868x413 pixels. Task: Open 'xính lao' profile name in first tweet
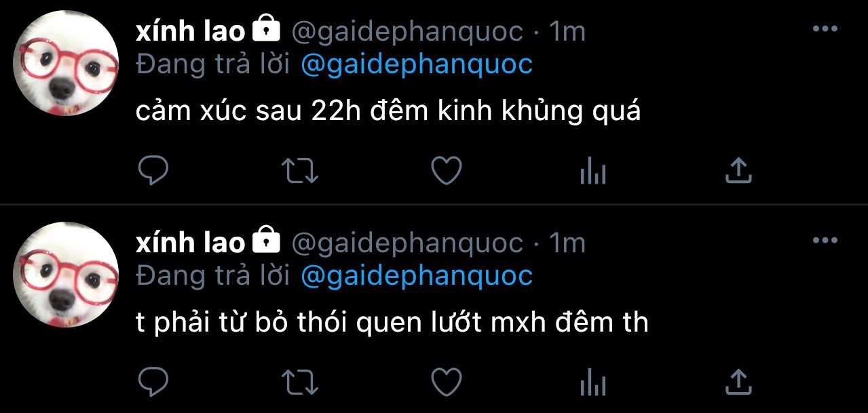coord(190,31)
